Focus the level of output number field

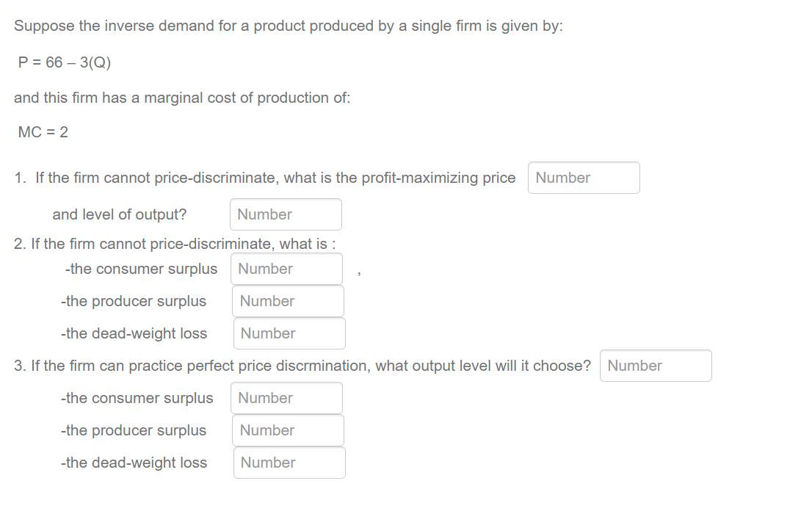coord(286,214)
